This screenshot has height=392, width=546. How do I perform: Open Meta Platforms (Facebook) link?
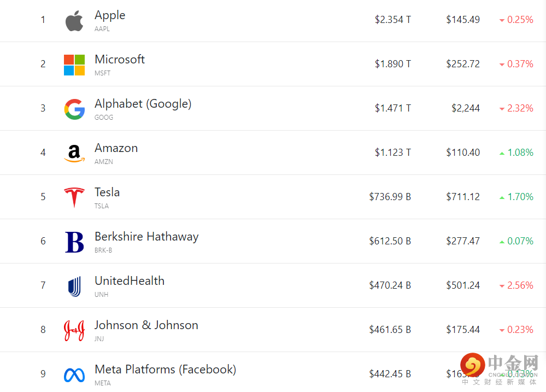click(x=165, y=369)
